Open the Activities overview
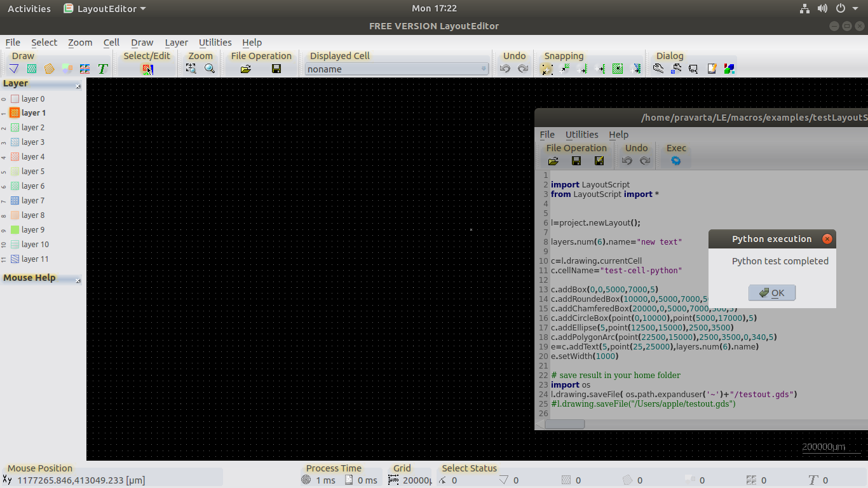The image size is (868, 488). coord(29,8)
